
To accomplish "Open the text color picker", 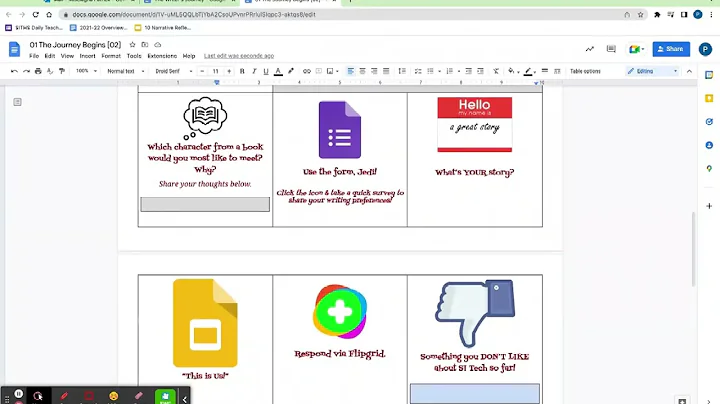I will (278, 71).
